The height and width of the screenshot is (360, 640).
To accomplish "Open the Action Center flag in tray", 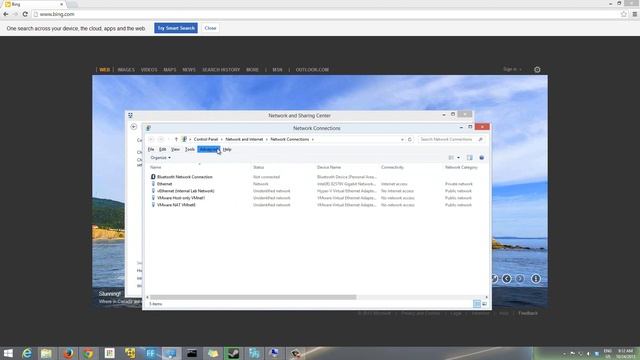I will coord(572,353).
